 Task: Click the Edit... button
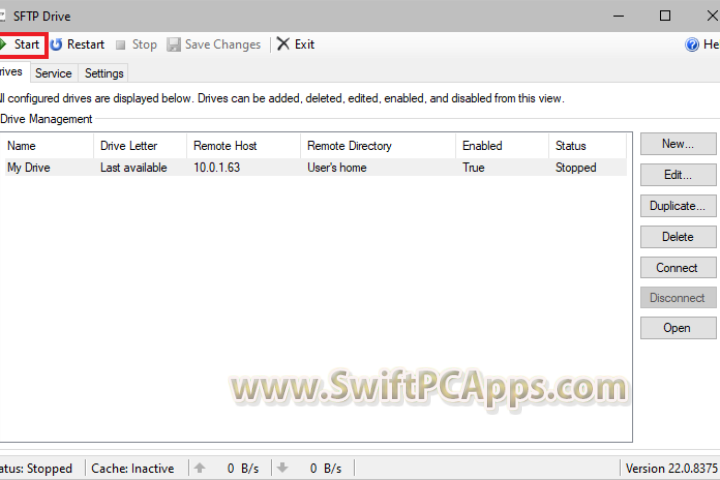(678, 175)
